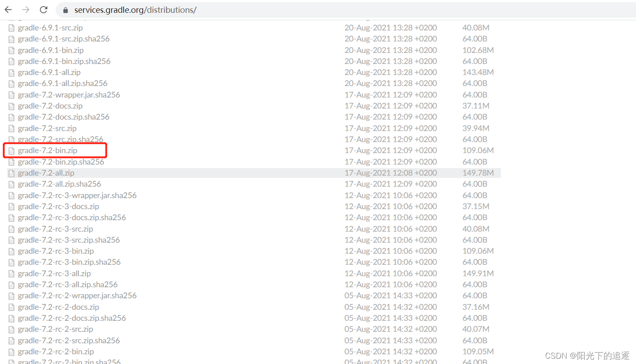The width and height of the screenshot is (636, 364).
Task: Open gradle-7.2-rc-3-bin.zip link
Action: [x=56, y=251]
